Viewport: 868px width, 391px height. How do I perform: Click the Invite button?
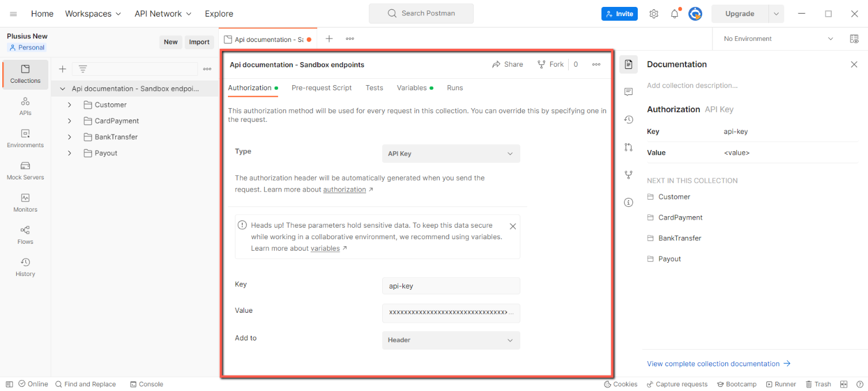(x=619, y=14)
